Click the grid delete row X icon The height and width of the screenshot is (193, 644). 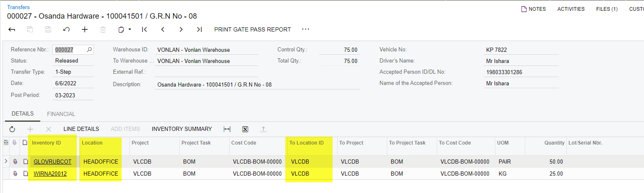pos(49,129)
